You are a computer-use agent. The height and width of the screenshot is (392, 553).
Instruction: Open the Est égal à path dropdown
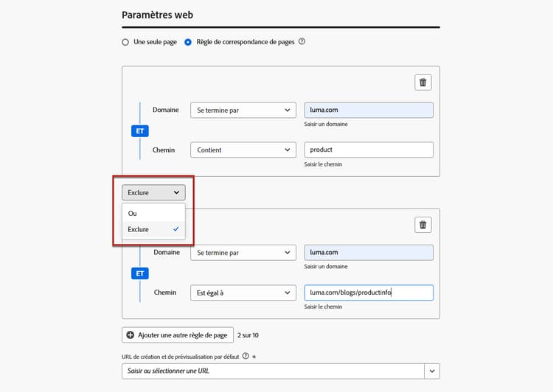[243, 293]
